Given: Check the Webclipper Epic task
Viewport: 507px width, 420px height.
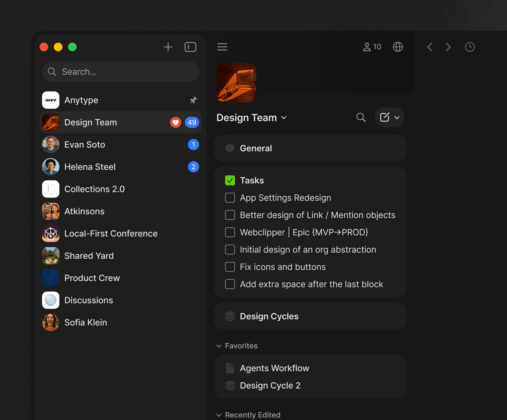Looking at the screenshot, I should [x=230, y=232].
